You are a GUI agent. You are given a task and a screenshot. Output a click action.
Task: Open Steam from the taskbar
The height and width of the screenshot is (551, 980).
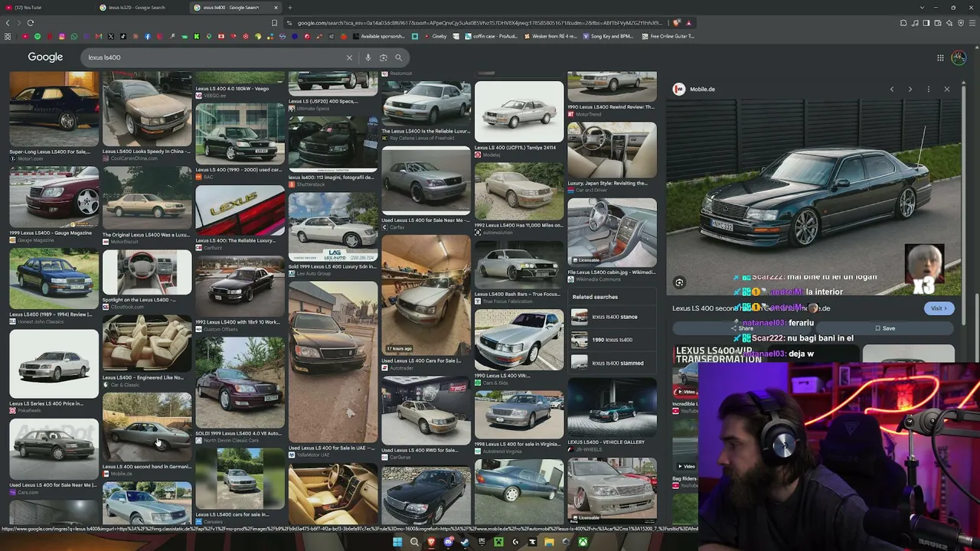tap(465, 543)
